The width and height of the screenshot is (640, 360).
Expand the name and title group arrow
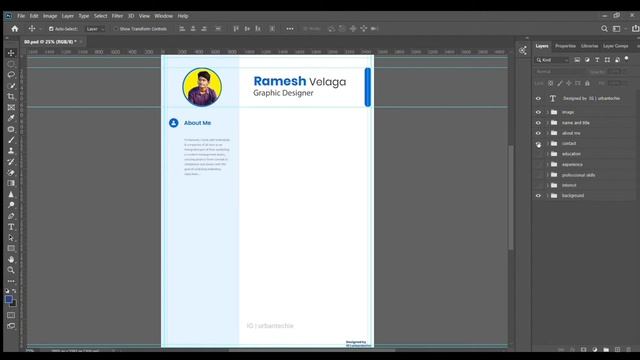[548, 122]
